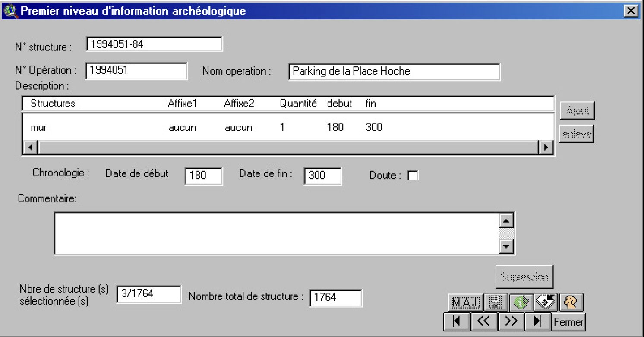644x337 pixels.
Task: Go to previous record with << button
Action: point(483,321)
